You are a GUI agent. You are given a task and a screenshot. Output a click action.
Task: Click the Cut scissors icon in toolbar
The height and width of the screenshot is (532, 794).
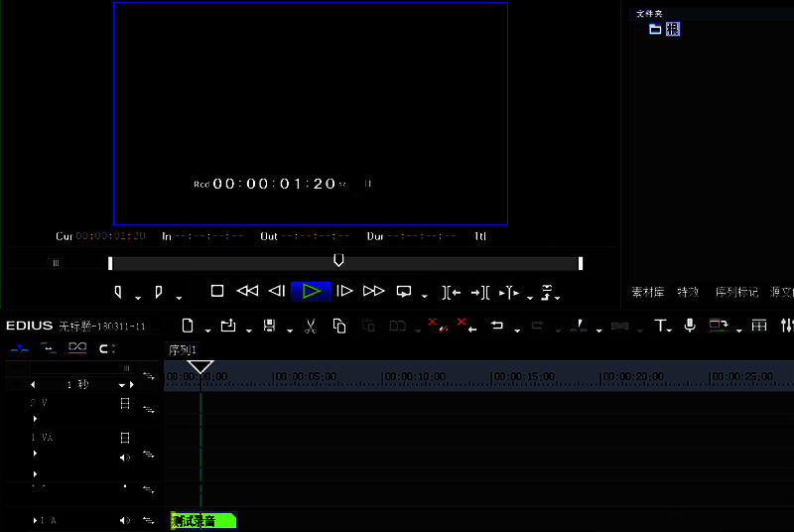tap(310, 326)
